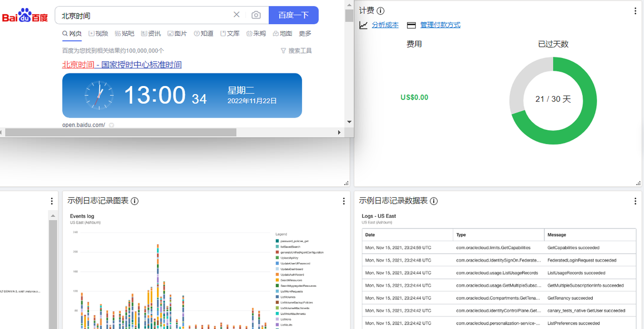
Task: Toggle listSavedSearch legend swatch
Action: pyautogui.click(x=277, y=246)
